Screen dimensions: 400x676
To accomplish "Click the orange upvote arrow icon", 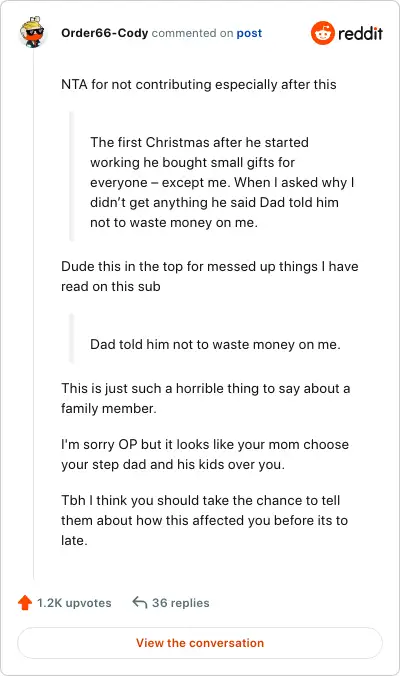I will coord(25,602).
